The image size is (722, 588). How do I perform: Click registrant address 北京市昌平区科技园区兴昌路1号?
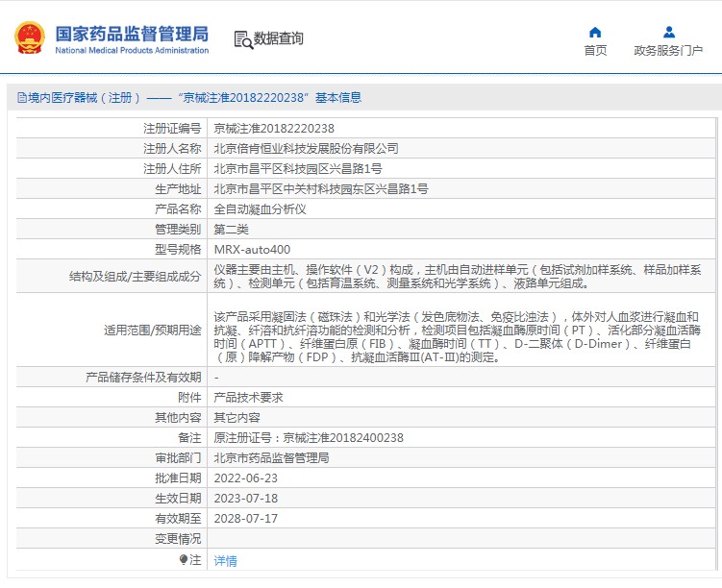[298, 169]
